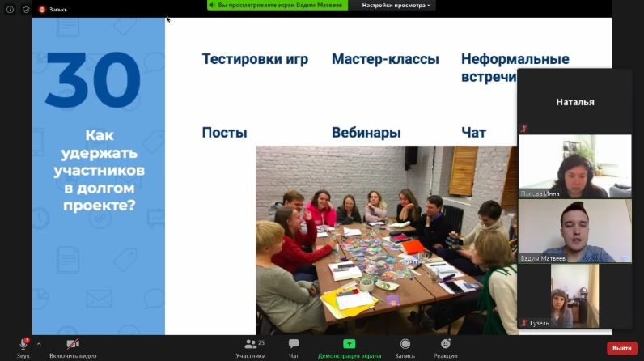Select Попова Инна's video thumbnail

(574, 166)
